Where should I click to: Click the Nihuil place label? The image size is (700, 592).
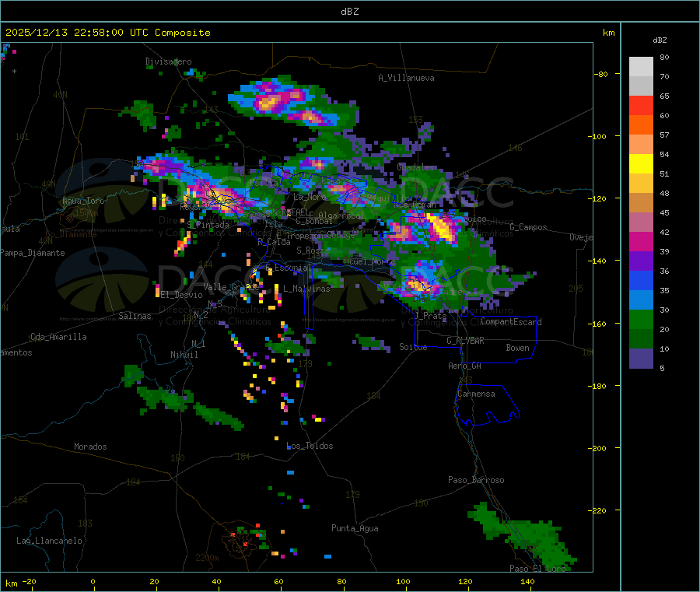tap(184, 355)
